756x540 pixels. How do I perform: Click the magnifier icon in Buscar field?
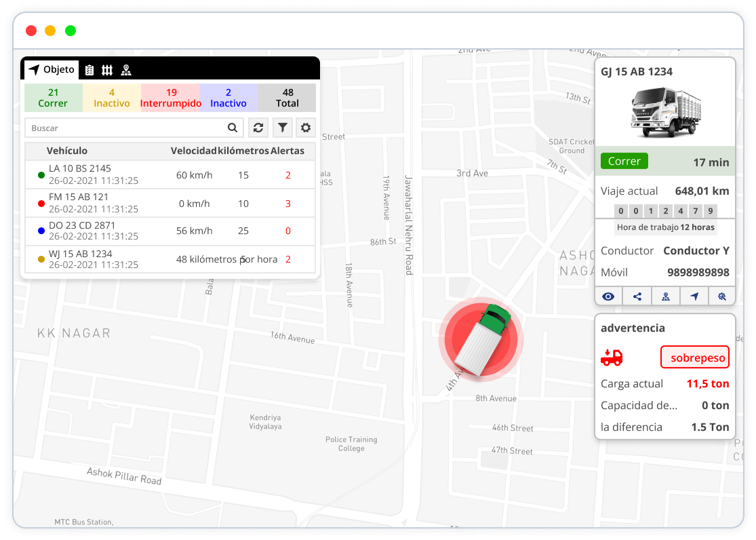point(233,128)
